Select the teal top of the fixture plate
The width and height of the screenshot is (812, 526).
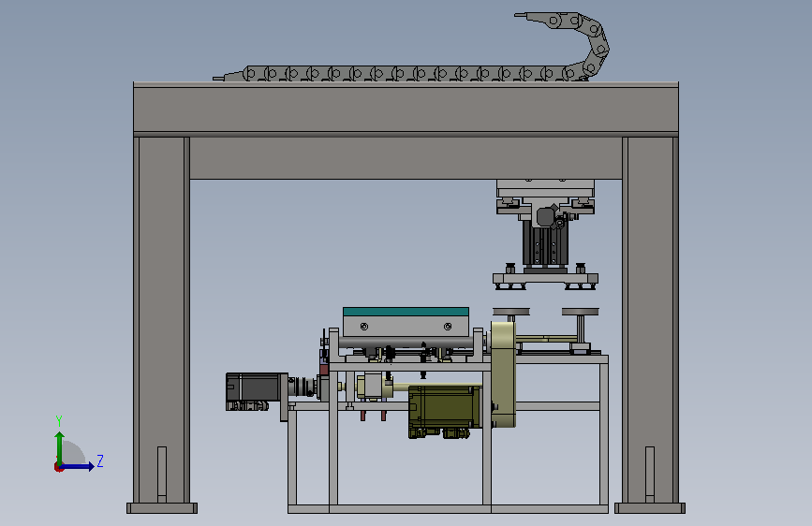pyautogui.click(x=406, y=312)
